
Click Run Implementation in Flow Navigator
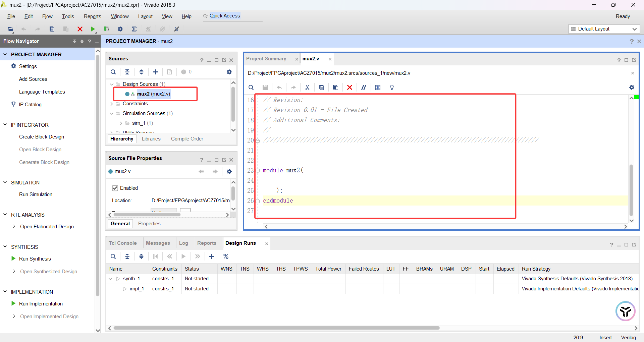(41, 304)
